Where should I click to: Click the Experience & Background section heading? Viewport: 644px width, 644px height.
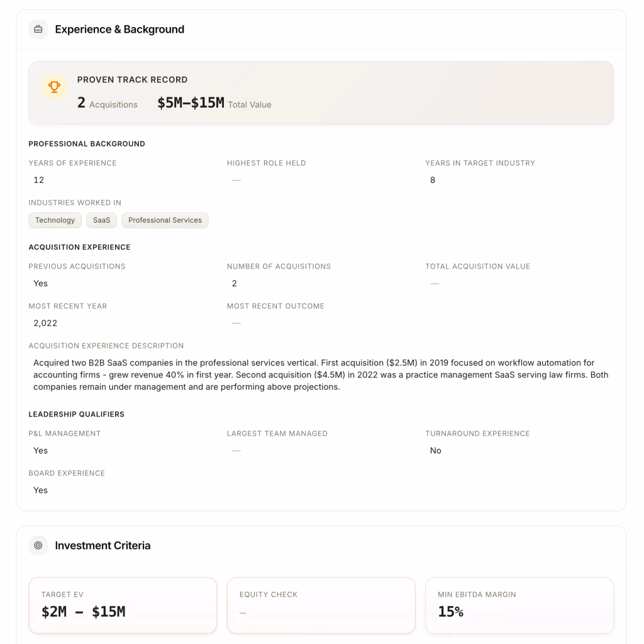(119, 30)
